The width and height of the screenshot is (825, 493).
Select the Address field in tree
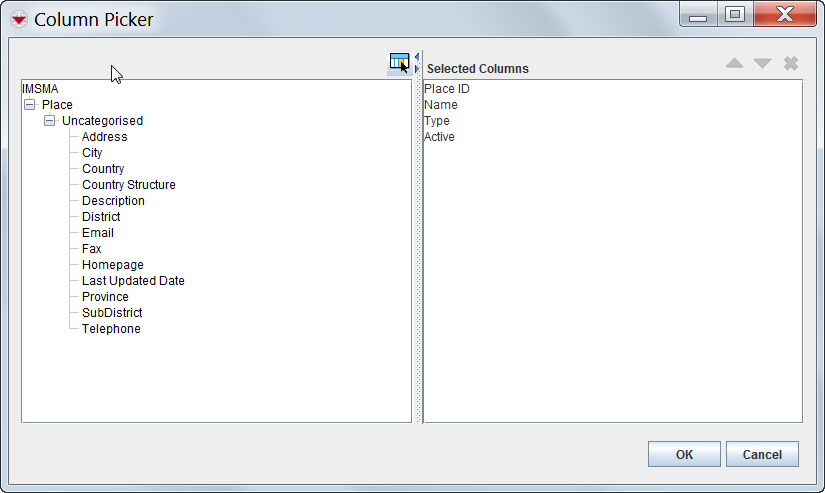[104, 137]
